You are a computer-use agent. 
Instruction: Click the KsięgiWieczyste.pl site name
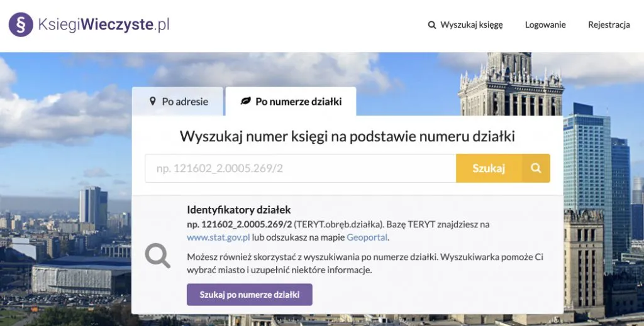tap(104, 25)
